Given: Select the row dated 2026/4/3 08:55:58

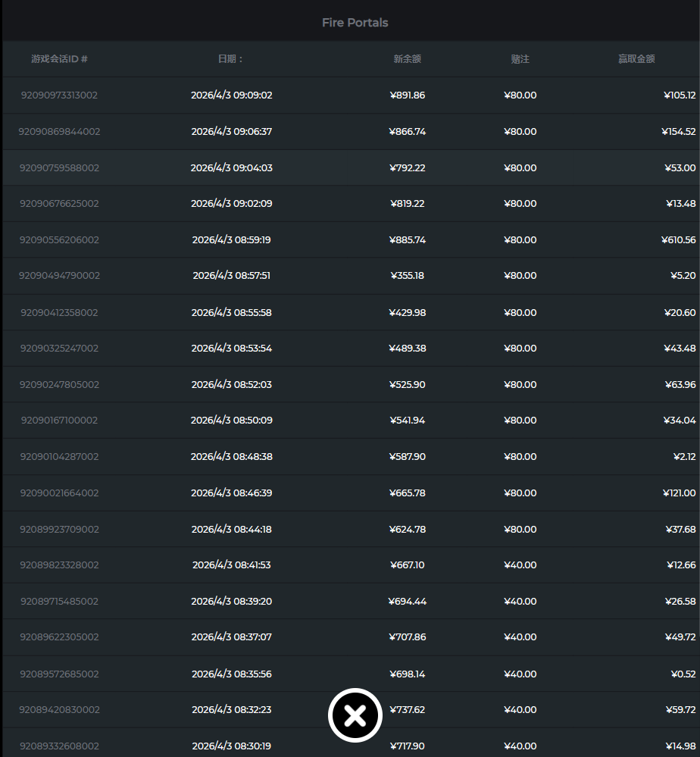Looking at the screenshot, I should 231,313.
